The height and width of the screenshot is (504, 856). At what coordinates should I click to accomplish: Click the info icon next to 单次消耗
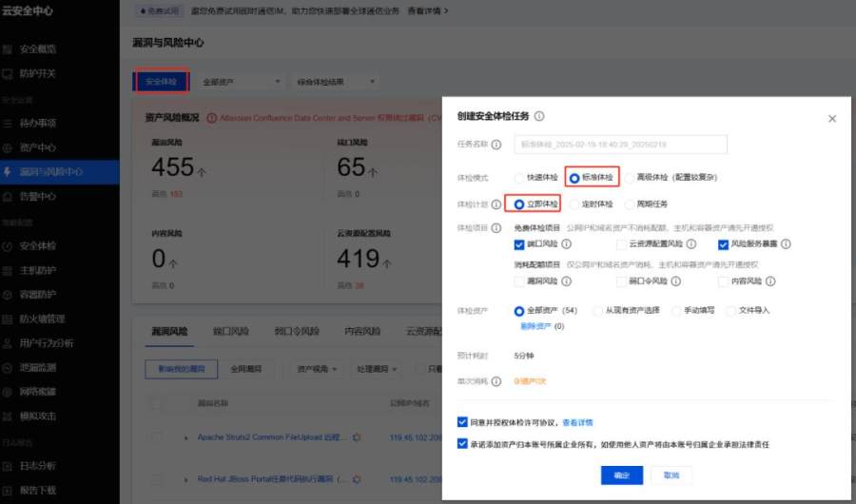click(x=496, y=381)
